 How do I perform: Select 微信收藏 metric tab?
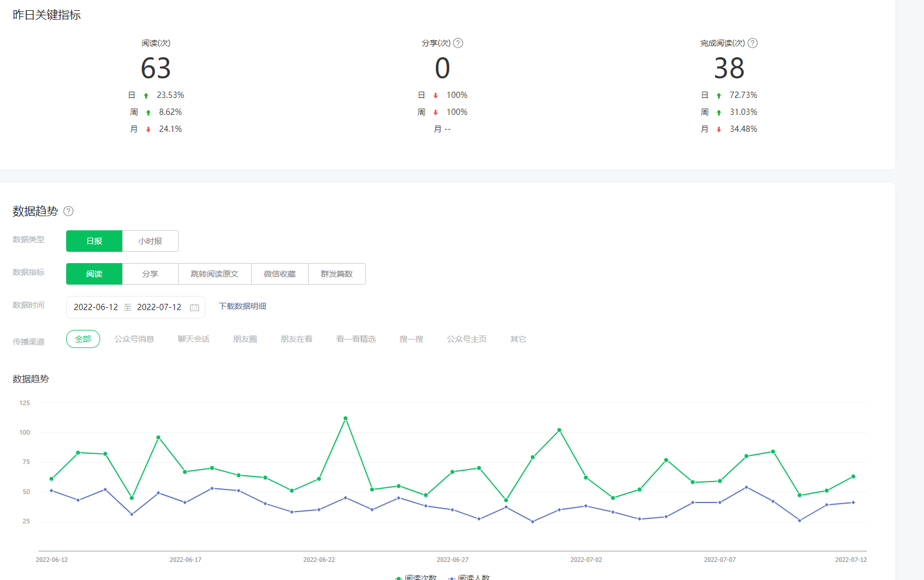(x=279, y=274)
